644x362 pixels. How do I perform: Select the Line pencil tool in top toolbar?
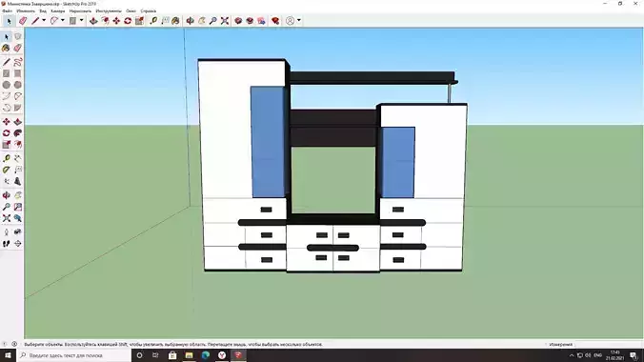[x=35, y=21]
